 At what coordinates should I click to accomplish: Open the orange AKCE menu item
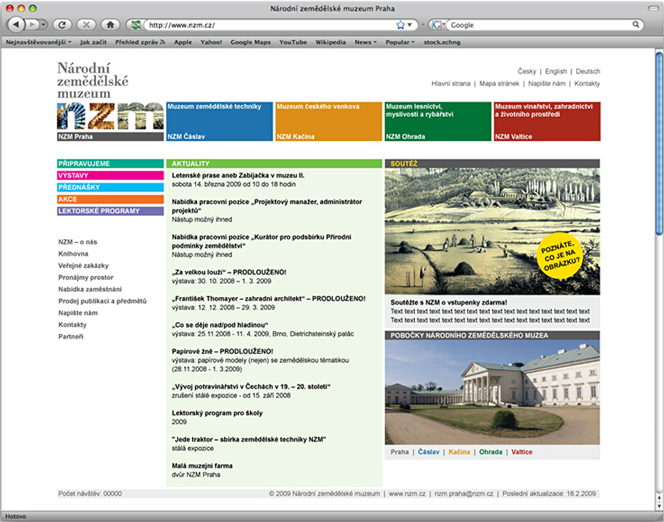pos(110,199)
